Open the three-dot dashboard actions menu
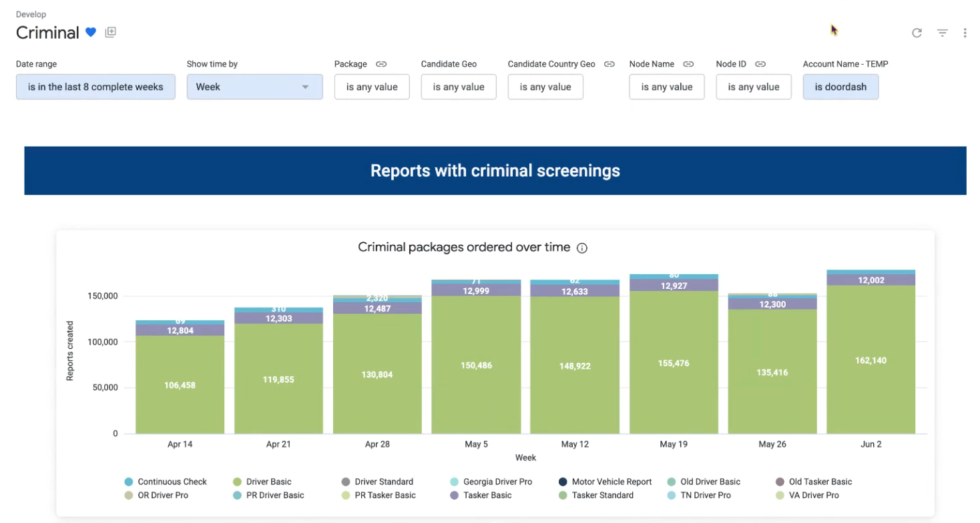Image resolution: width=980 pixels, height=523 pixels. [x=965, y=33]
